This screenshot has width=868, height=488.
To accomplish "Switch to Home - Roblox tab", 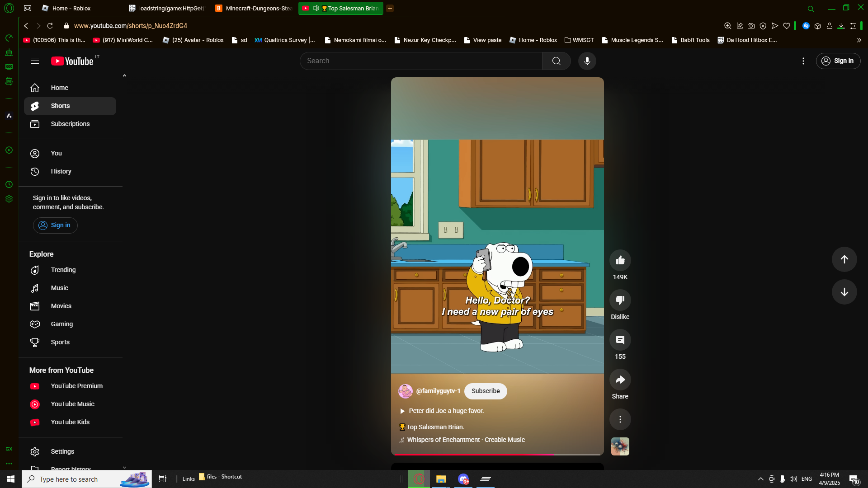I will click(71, 8).
